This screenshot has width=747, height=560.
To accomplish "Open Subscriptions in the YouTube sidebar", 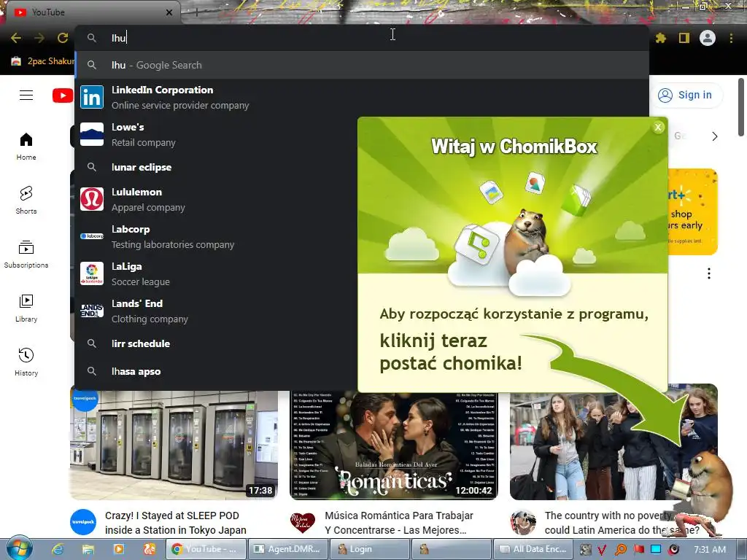I will pyautogui.click(x=26, y=254).
